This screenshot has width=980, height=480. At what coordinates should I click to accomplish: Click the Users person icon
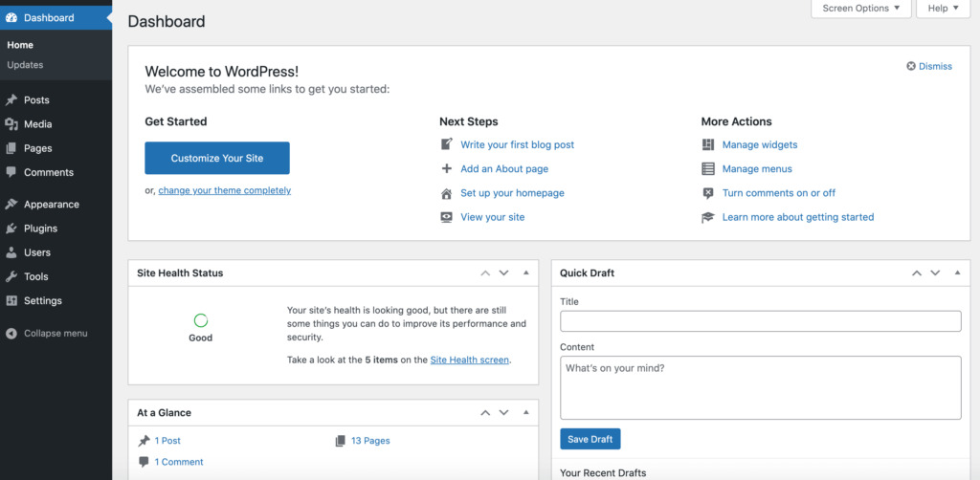11,252
